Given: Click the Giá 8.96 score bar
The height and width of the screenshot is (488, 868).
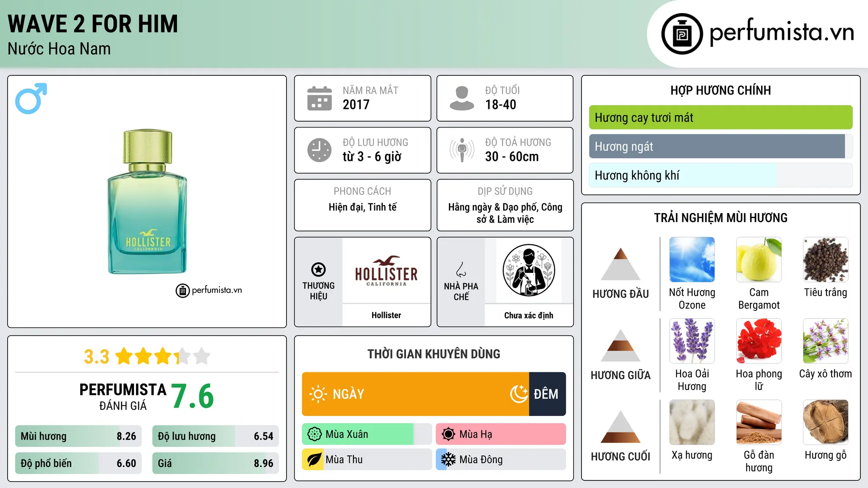Looking at the screenshot, I should (x=215, y=463).
